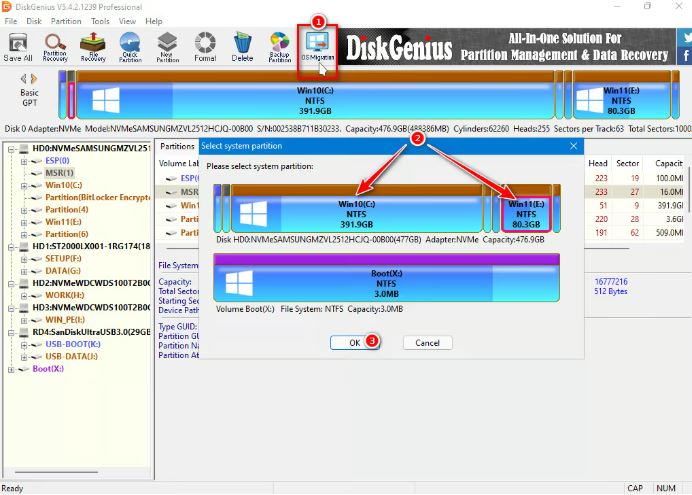This screenshot has height=495, width=692.
Task: Click the Quick Partition icon
Action: (x=130, y=47)
